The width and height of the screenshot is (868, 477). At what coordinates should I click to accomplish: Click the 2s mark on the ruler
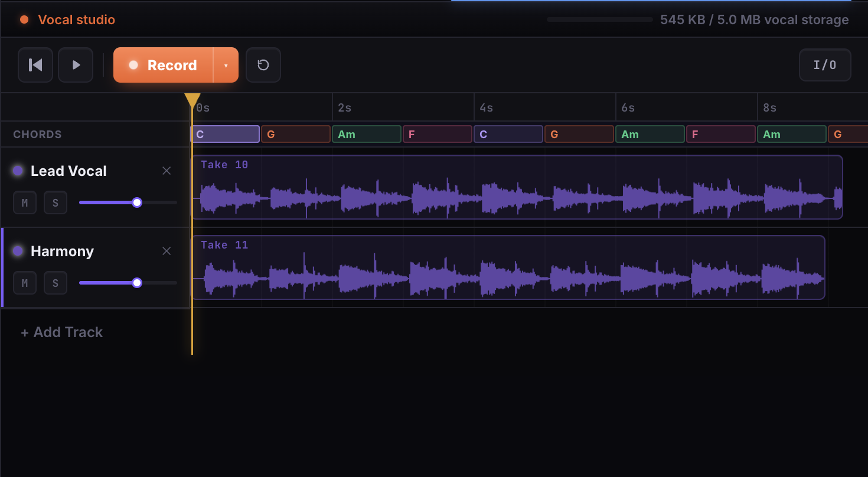point(344,108)
